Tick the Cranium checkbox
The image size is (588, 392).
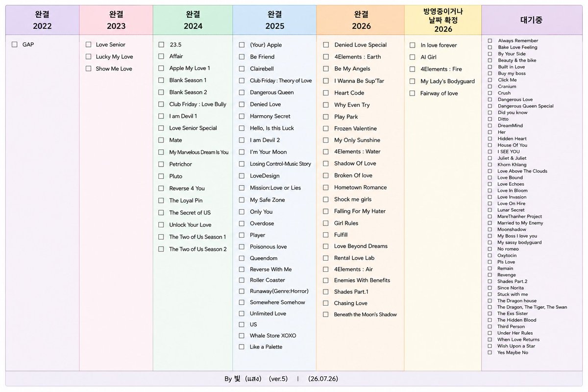point(490,86)
